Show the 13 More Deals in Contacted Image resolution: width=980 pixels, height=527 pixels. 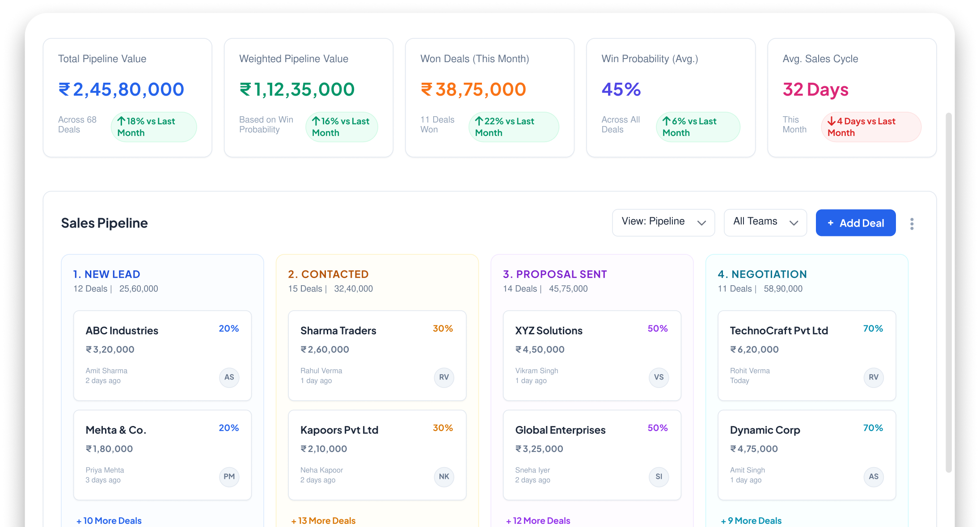coord(323,521)
